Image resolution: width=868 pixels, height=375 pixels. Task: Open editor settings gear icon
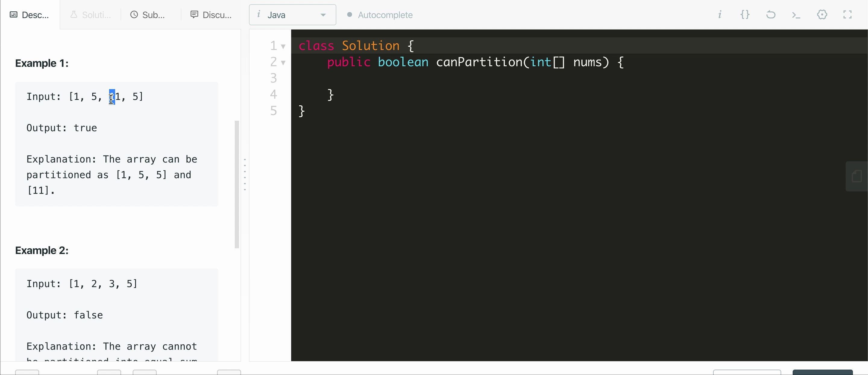822,14
